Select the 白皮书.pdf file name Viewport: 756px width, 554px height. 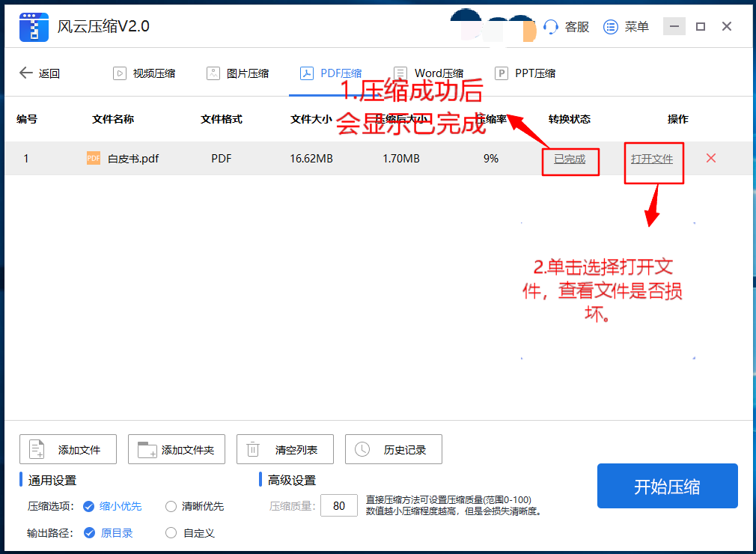[133, 159]
